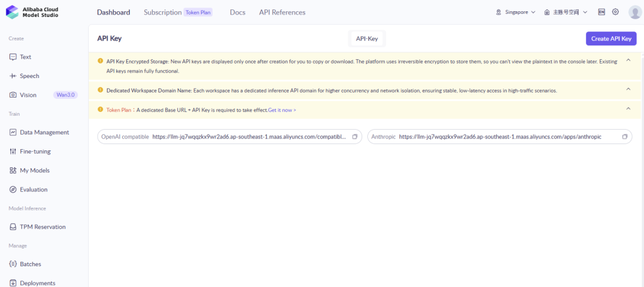The image size is (644, 287).
Task: Click the Anthropic URL field
Action: pos(499,137)
